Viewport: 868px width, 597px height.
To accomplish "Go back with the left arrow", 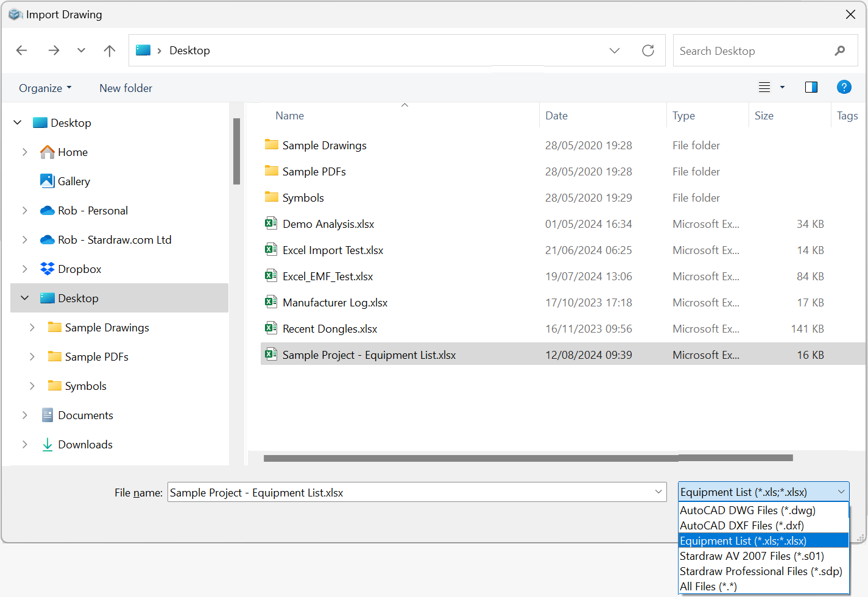I will point(22,51).
